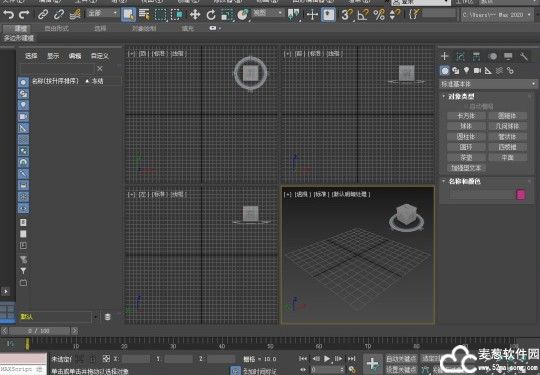The image size is (540, 375).
Task: Open the scene explorer 显示 menu
Action: pos(53,56)
